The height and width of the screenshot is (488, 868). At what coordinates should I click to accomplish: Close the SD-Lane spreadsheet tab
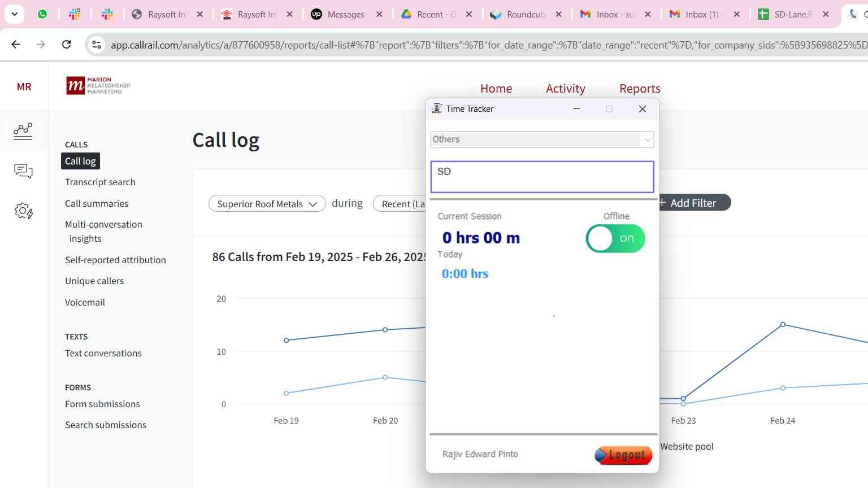pos(826,14)
